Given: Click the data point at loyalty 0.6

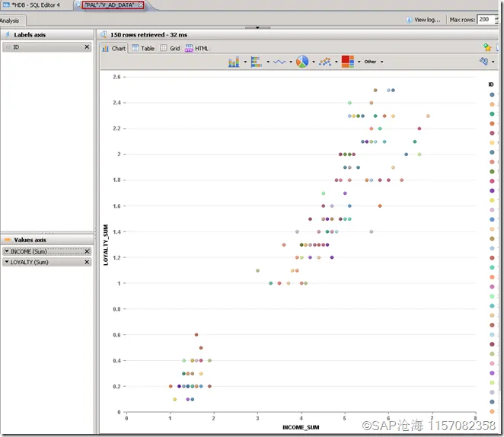Looking at the screenshot, I should [x=196, y=335].
